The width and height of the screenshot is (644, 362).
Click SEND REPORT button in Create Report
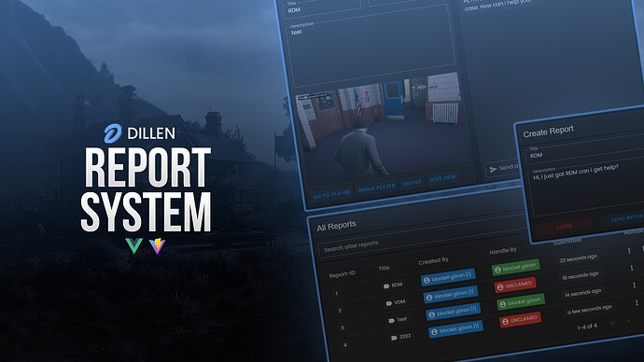623,219
